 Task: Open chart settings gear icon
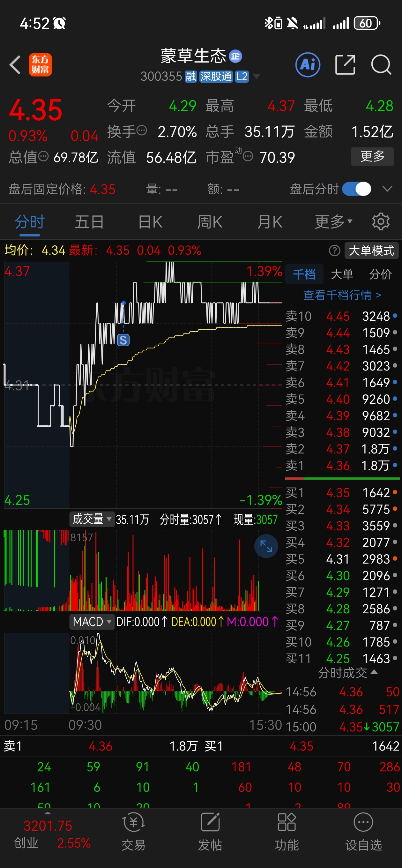(x=381, y=221)
